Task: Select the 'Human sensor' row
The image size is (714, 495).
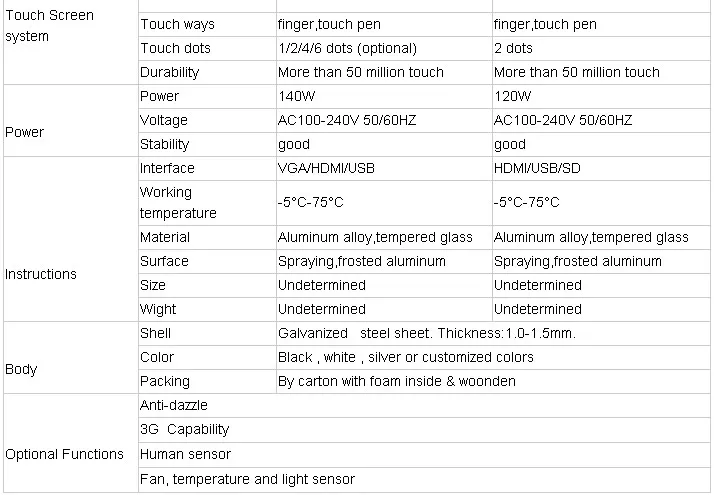Action: pyautogui.click(x=424, y=454)
